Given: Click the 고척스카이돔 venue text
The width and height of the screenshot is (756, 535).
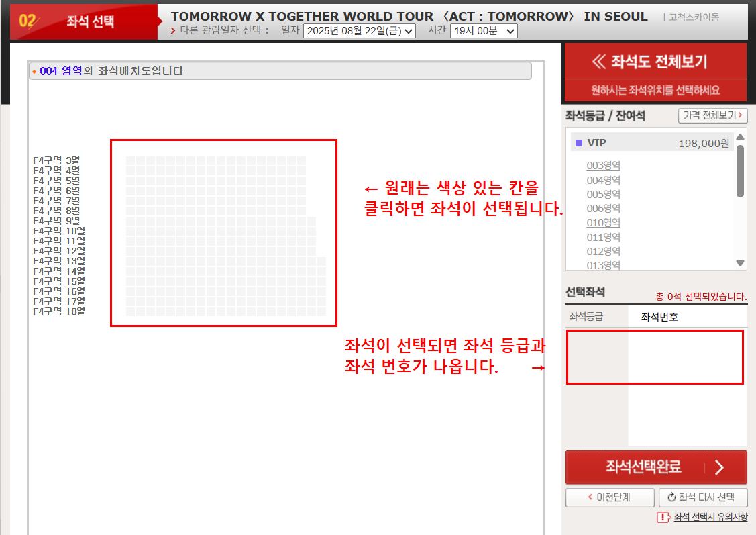Looking at the screenshot, I should [694, 17].
